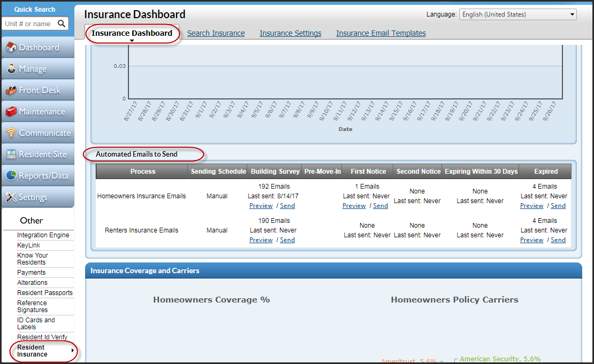The width and height of the screenshot is (594, 364).
Task: Click the Front Desk icon
Action: point(11,90)
